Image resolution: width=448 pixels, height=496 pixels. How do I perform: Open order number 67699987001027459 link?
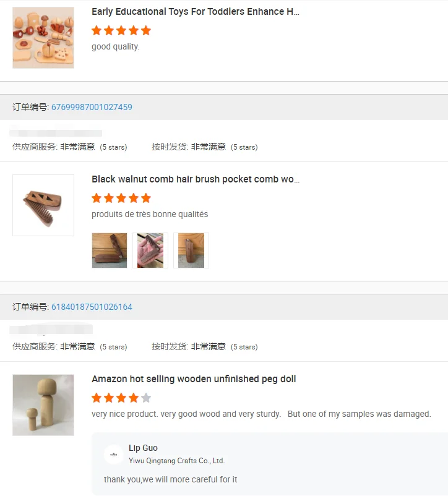tap(92, 107)
